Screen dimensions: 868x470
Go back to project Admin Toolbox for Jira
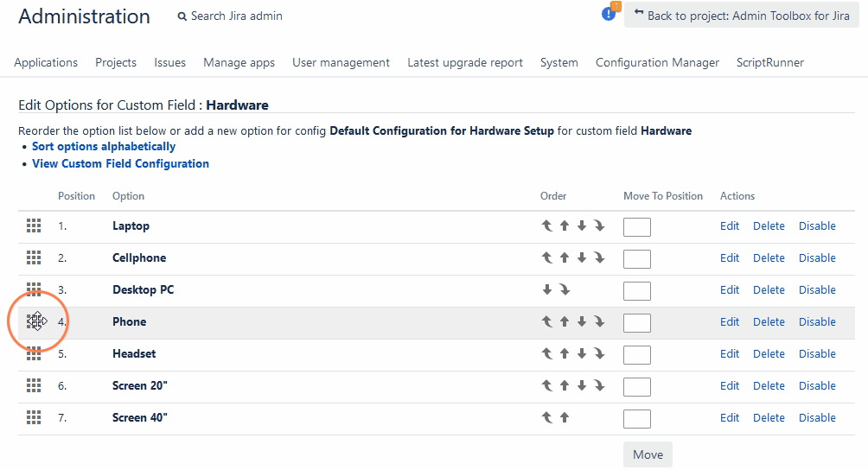point(742,16)
